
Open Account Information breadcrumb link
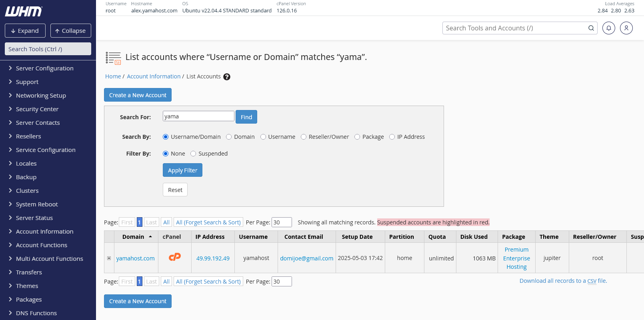point(154,76)
